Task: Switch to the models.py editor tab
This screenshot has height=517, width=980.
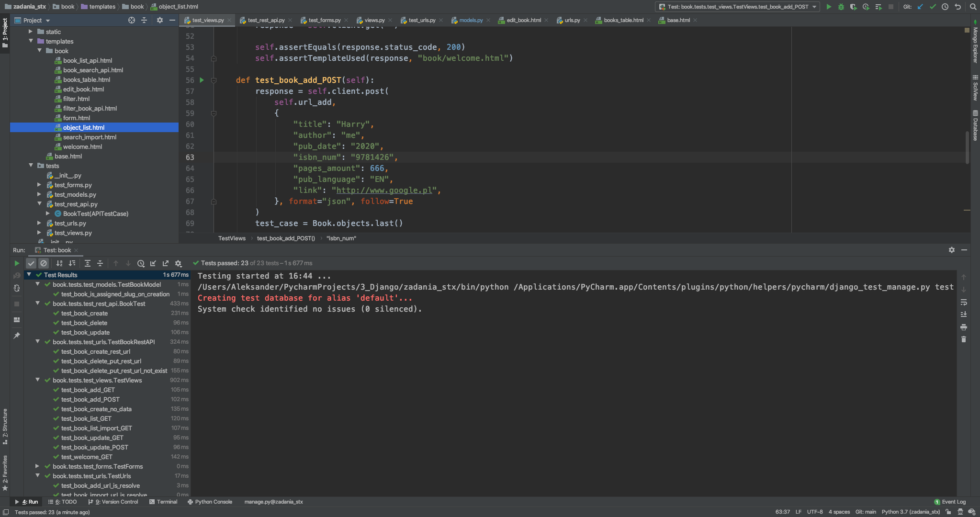Action: pyautogui.click(x=471, y=20)
